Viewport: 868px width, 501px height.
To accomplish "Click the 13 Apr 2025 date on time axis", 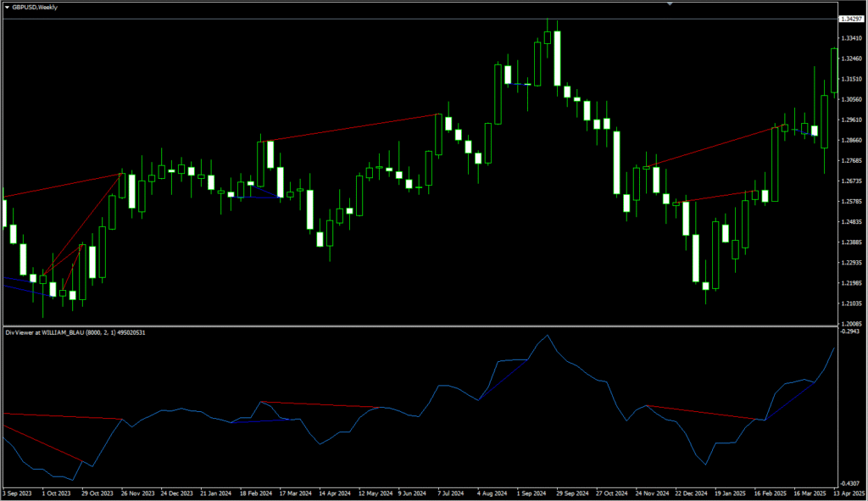I will point(848,493).
